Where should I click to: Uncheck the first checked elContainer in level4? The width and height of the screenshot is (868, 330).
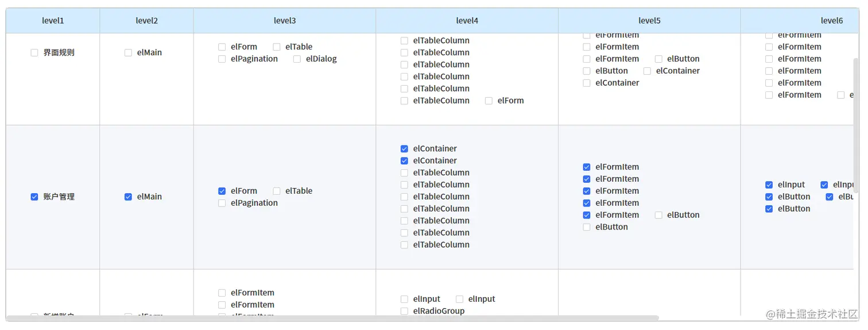(x=404, y=149)
